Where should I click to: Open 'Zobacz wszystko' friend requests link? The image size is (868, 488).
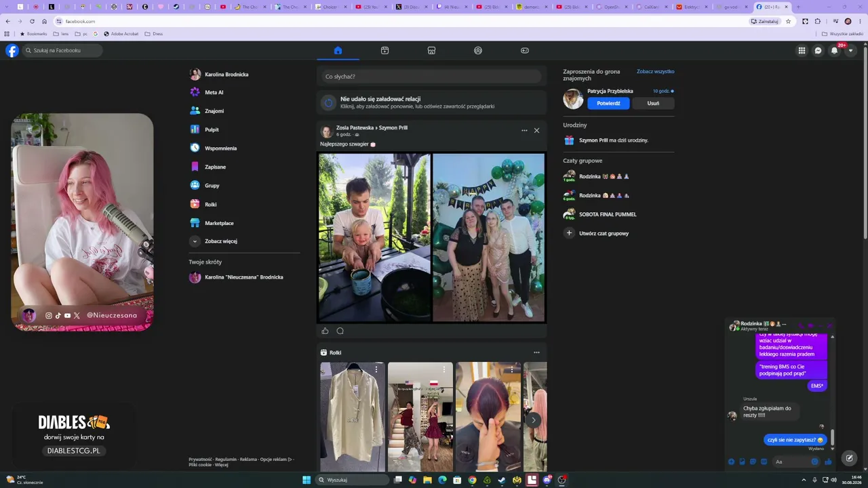pos(655,71)
